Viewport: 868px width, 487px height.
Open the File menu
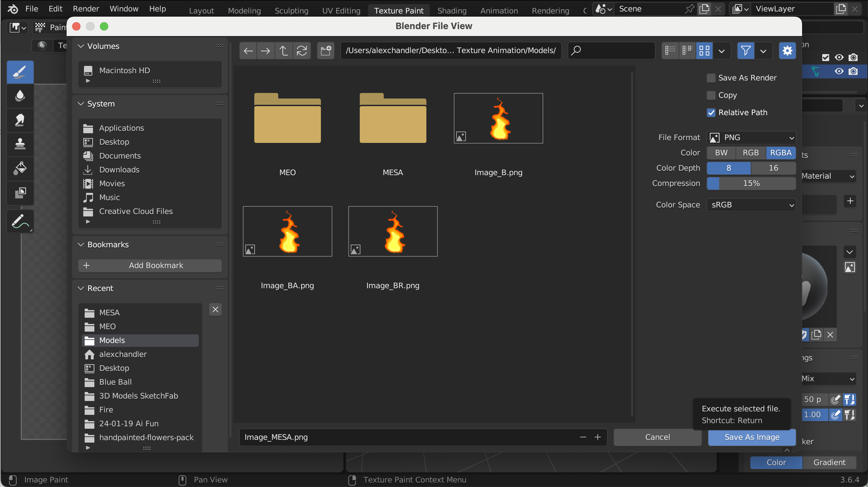coord(32,9)
